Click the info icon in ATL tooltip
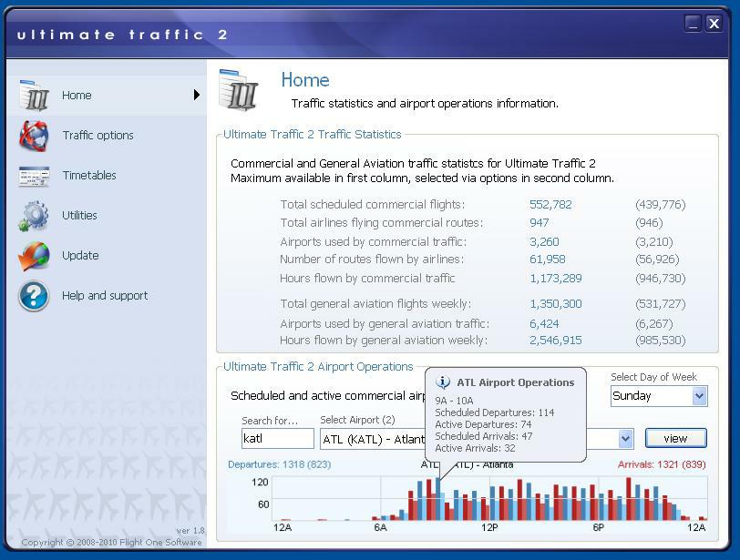This screenshot has width=740, height=560. click(x=442, y=382)
